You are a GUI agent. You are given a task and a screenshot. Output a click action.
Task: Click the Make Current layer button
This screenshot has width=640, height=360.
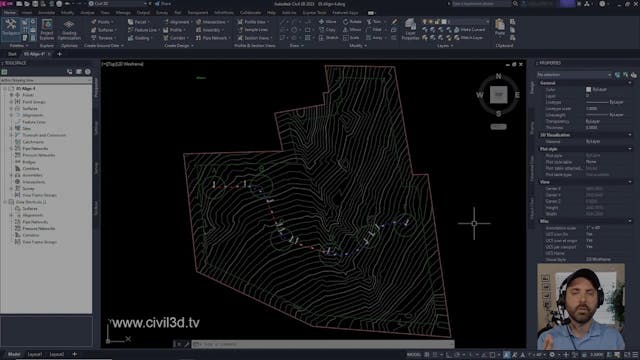pyautogui.click(x=469, y=30)
